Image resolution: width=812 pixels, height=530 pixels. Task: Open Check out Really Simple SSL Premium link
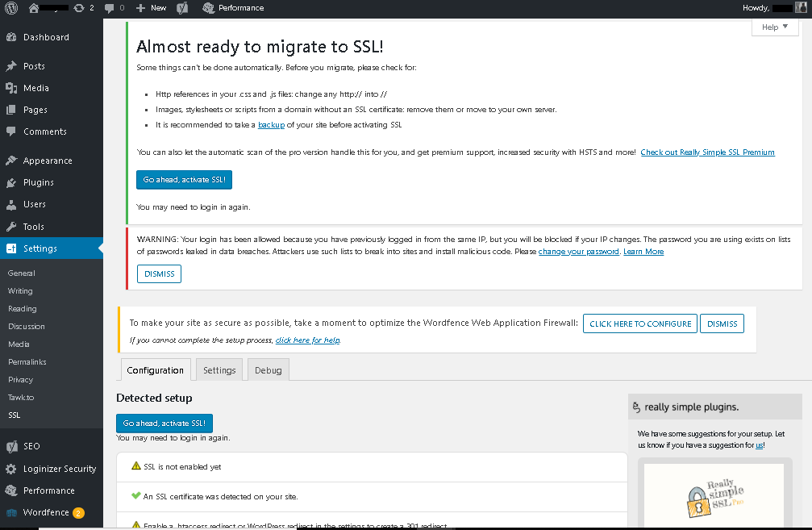(x=707, y=152)
